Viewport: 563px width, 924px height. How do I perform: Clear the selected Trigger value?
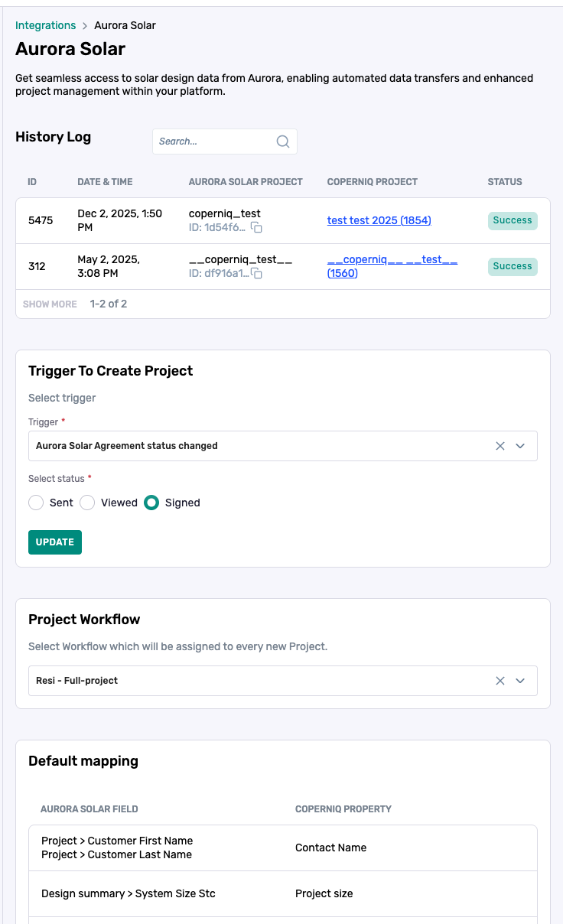pos(500,446)
